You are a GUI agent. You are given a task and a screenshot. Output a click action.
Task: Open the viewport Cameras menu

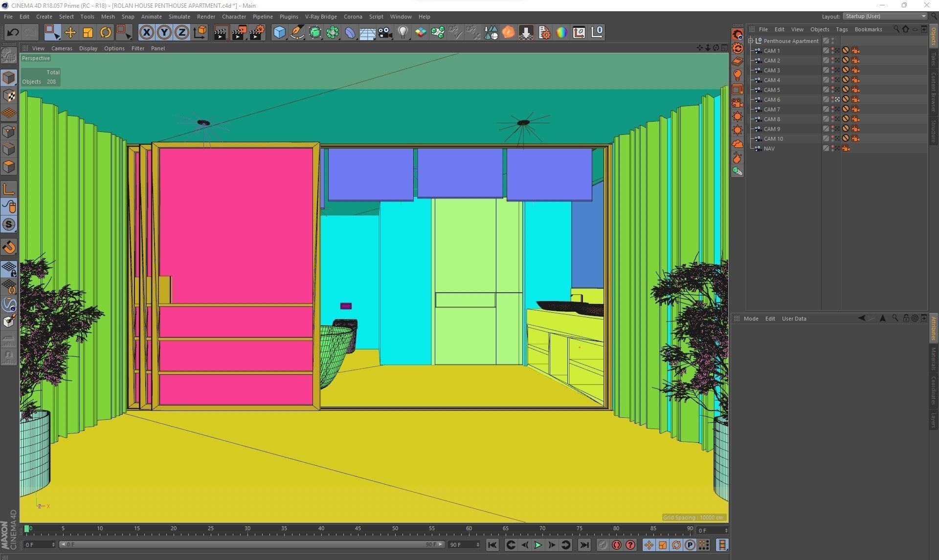point(62,48)
